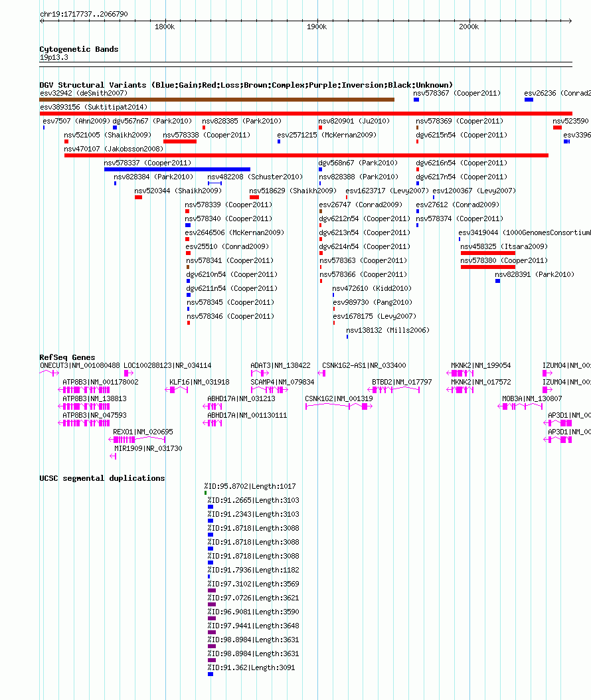Open nsv828384 (Park2010) label
This screenshot has width=591, height=700.
coord(153,177)
